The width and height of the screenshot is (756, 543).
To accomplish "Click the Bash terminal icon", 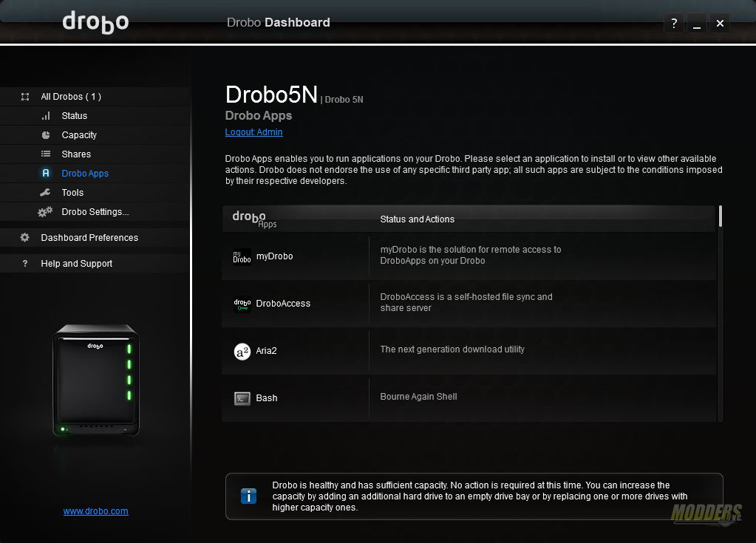I will [242, 398].
